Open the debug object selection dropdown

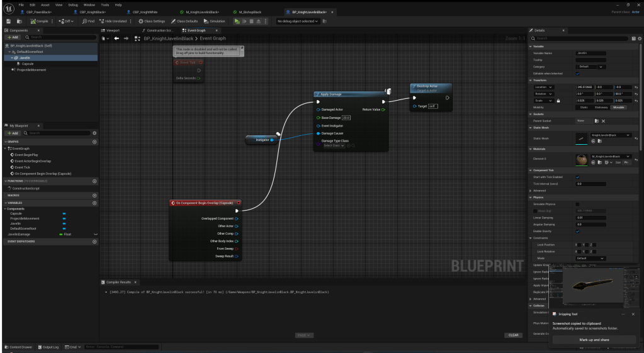point(298,21)
